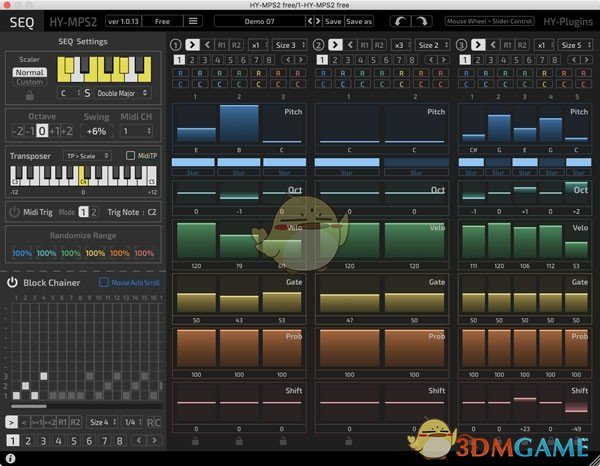Open the Midi CH dropdown

[137, 131]
